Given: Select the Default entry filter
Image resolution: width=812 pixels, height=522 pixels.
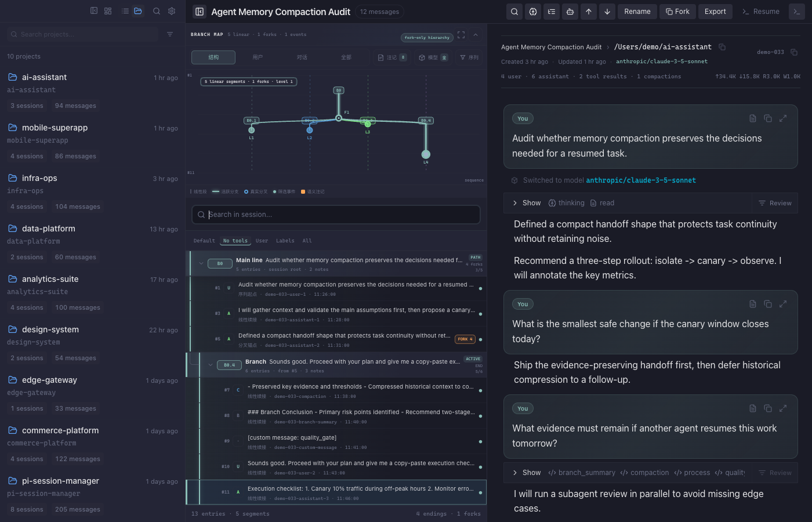Looking at the screenshot, I should coord(204,241).
